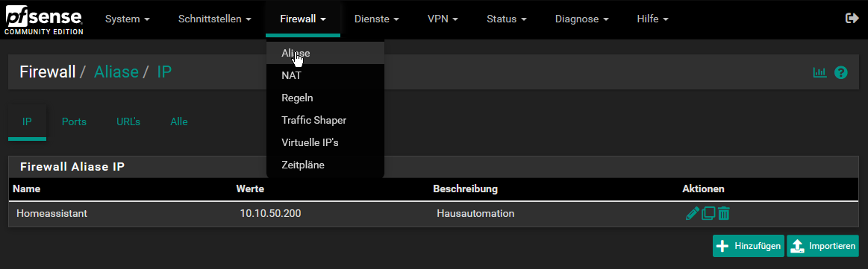868x269 pixels.
Task: Expand the Diagnose dropdown menu
Action: coord(582,19)
